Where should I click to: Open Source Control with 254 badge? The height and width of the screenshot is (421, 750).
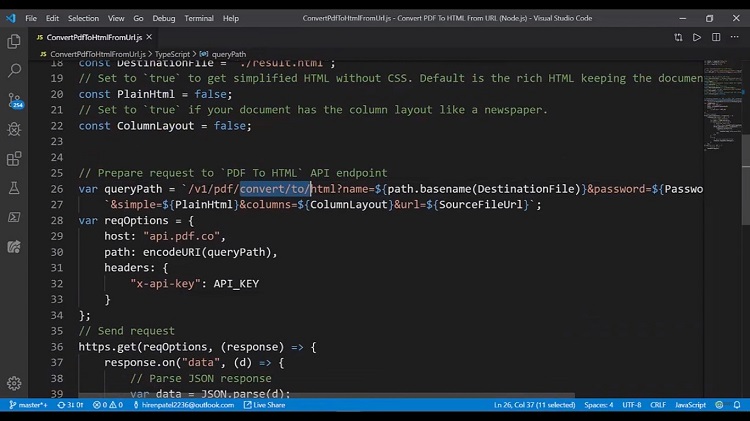click(15, 100)
